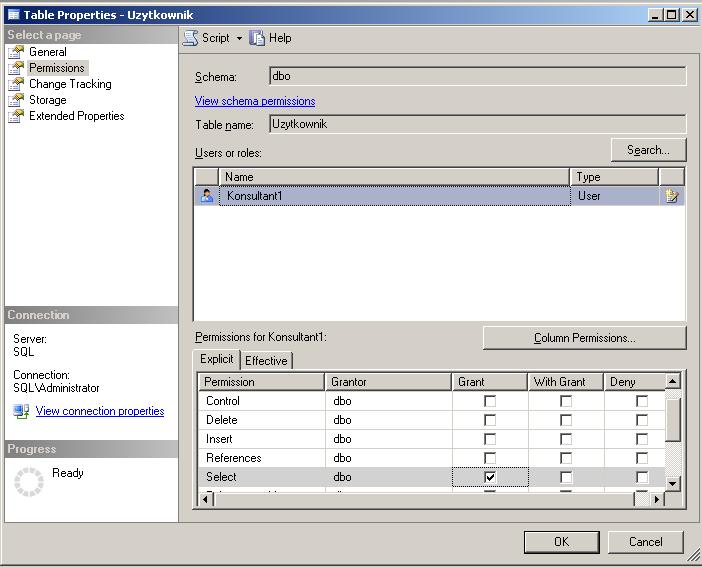The height and width of the screenshot is (567, 702).
Task: Click the OK button
Action: click(x=561, y=542)
